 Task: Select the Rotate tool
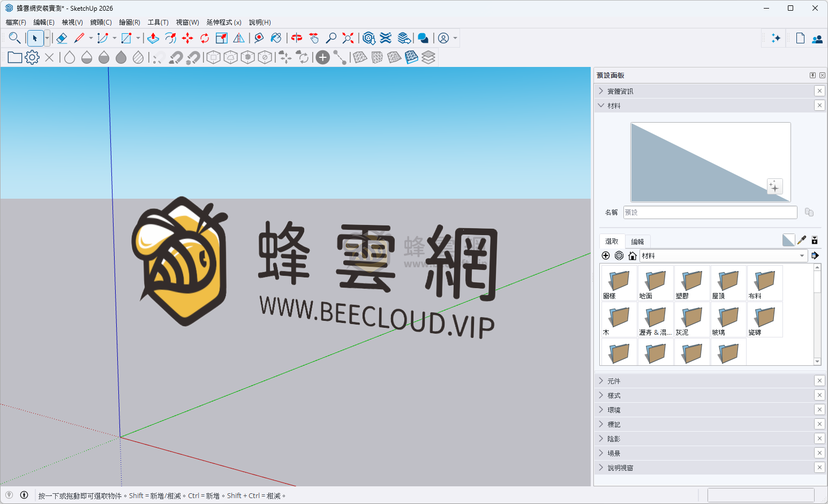[205, 38]
